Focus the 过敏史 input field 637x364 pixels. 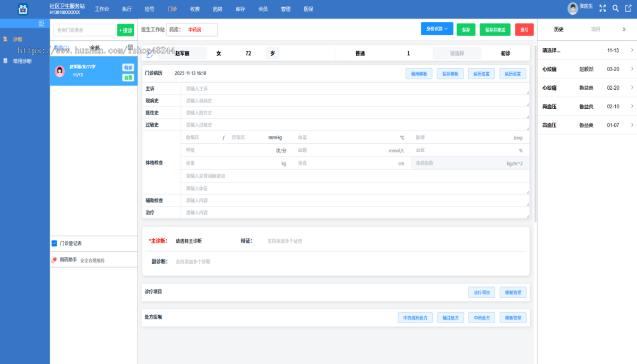(x=355, y=125)
